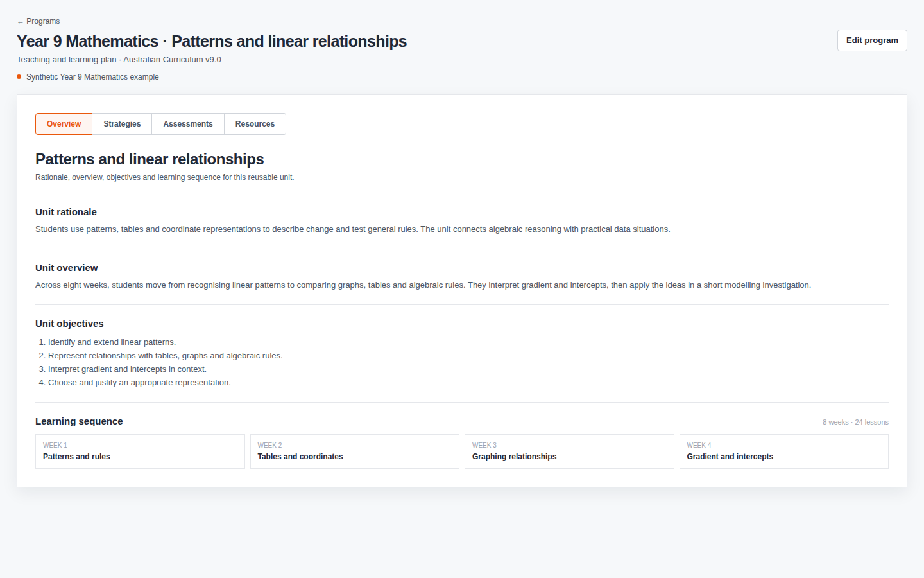Select the Overview tab
The width and height of the screenshot is (924, 578).
click(64, 124)
